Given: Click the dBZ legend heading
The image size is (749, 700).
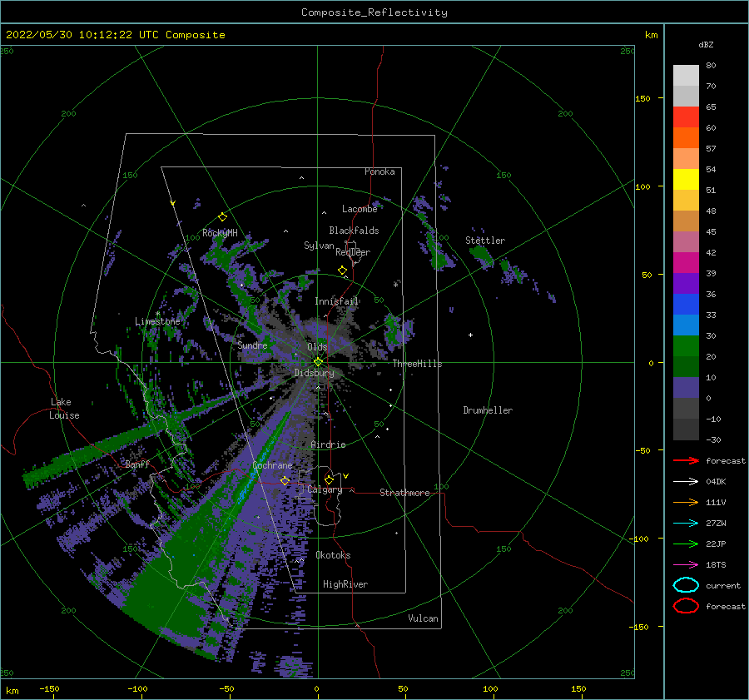Looking at the screenshot, I should pos(706,44).
